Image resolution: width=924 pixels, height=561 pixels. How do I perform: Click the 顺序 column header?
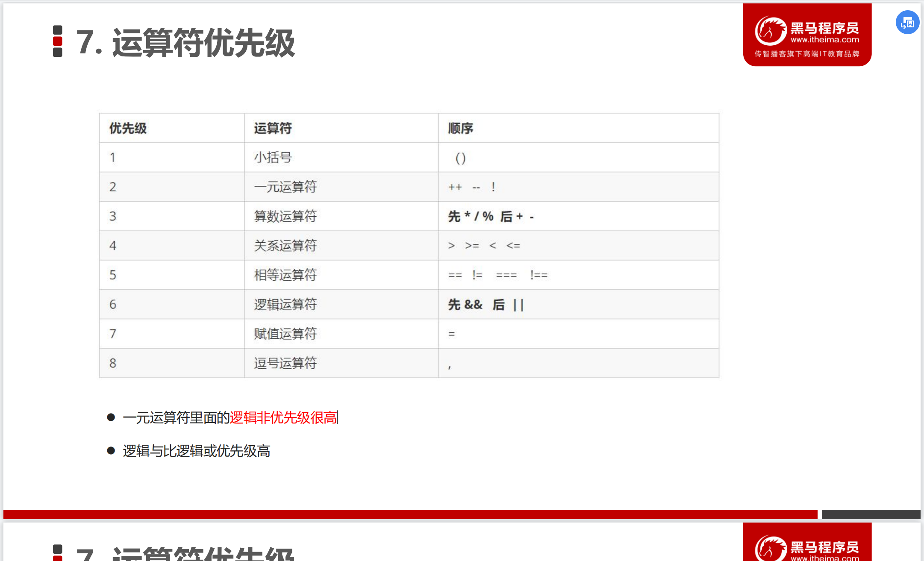[x=578, y=128]
